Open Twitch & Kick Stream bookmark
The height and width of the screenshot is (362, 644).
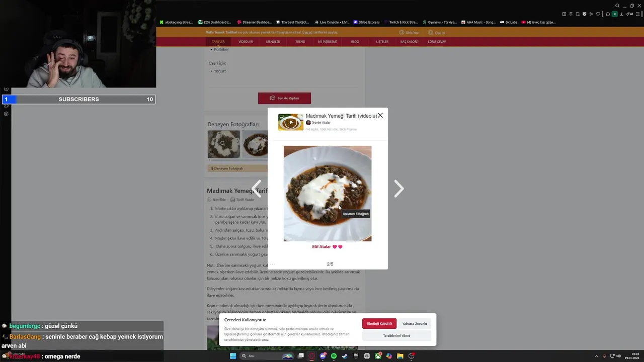click(x=401, y=22)
